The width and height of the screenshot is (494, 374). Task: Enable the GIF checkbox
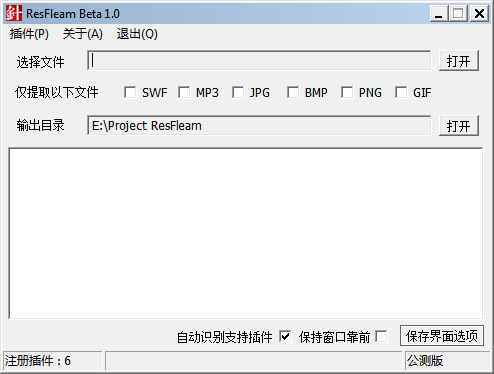401,92
